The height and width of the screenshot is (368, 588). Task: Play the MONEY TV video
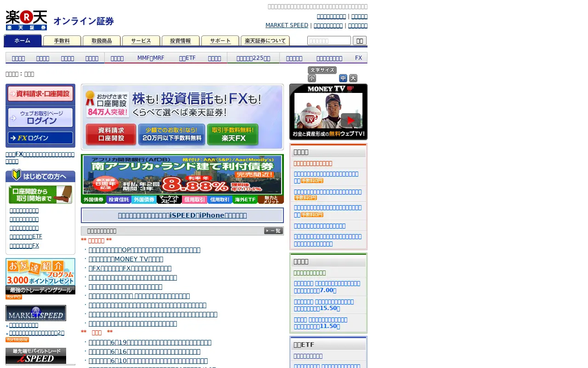coord(351,121)
